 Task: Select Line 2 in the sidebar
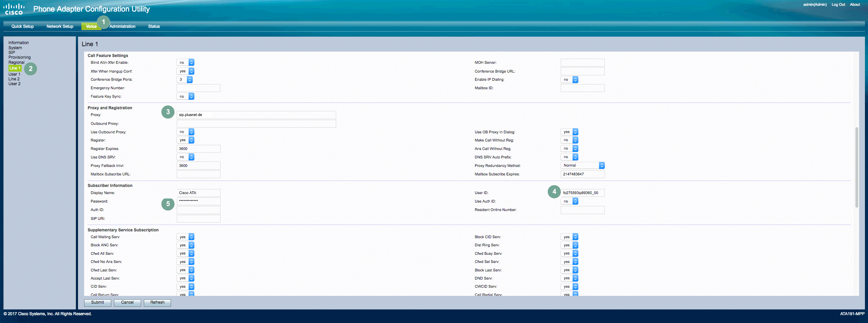pos(14,79)
